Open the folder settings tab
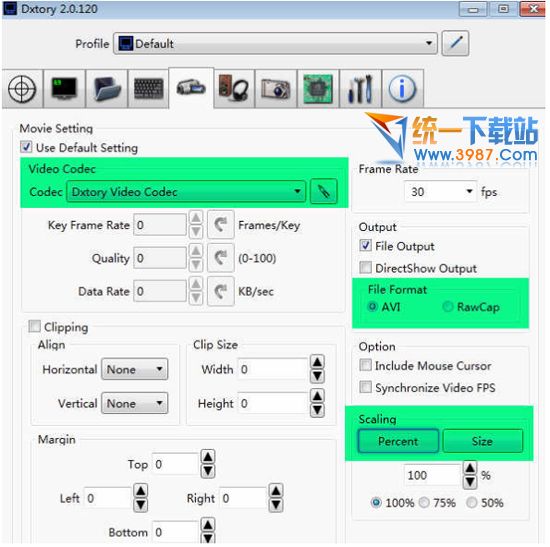This screenshot has height=547, width=550. click(107, 88)
